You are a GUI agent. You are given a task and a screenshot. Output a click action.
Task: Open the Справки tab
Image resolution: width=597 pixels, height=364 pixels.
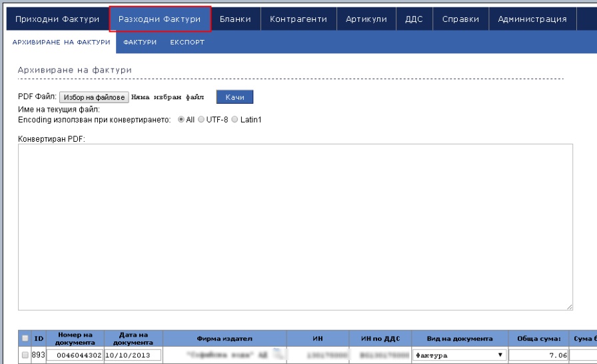point(460,19)
